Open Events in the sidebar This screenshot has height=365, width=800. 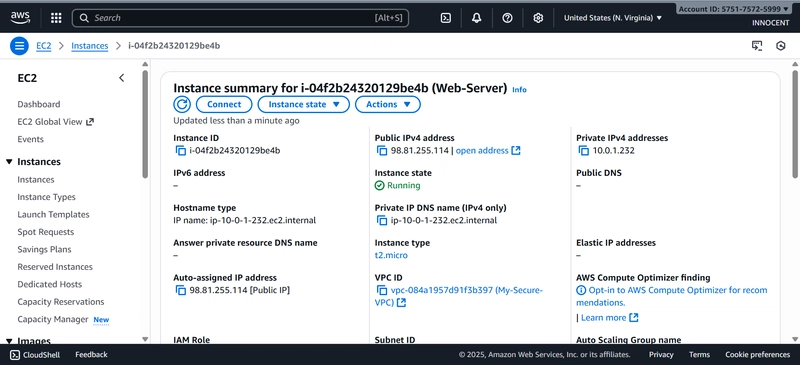[x=31, y=139]
